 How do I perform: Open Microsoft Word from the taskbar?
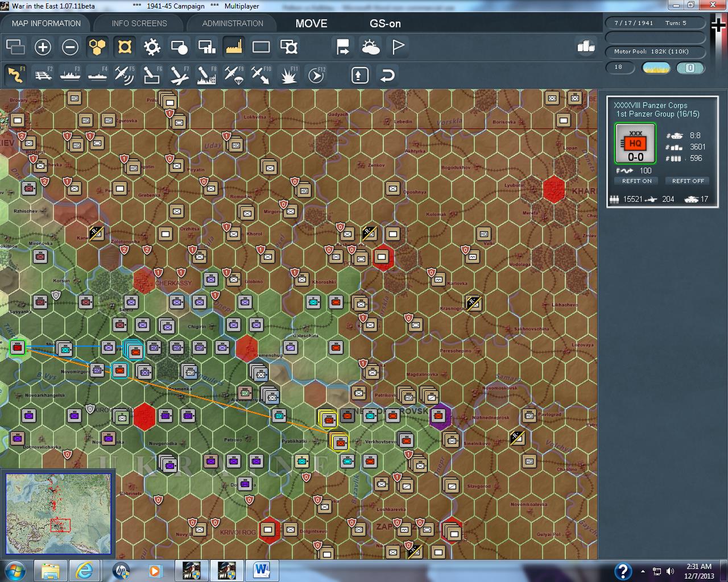click(262, 570)
